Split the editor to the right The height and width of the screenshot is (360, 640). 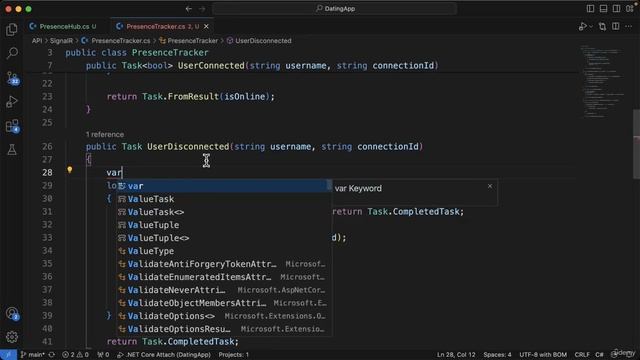point(616,27)
